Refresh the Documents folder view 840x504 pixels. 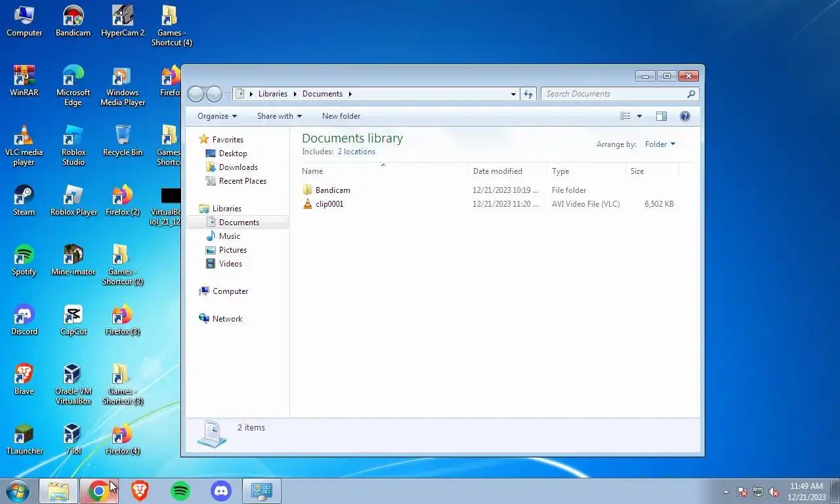point(528,94)
